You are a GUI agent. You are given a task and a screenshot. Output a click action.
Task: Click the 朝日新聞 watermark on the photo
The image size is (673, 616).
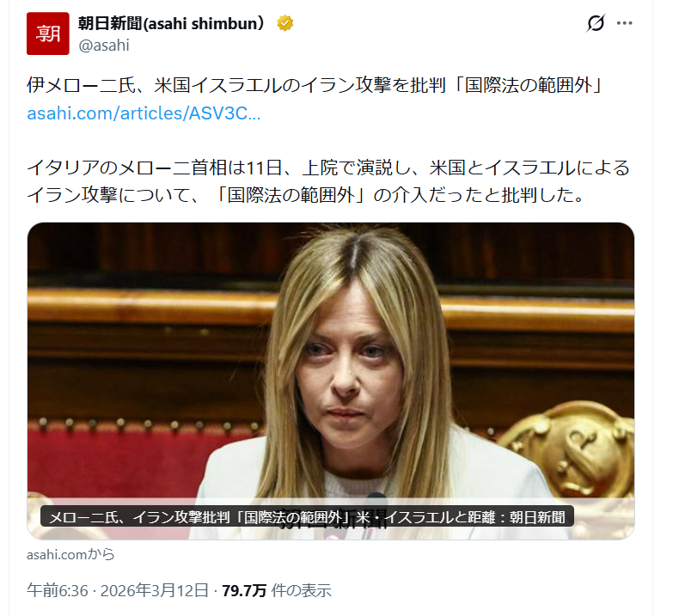pos(333,520)
